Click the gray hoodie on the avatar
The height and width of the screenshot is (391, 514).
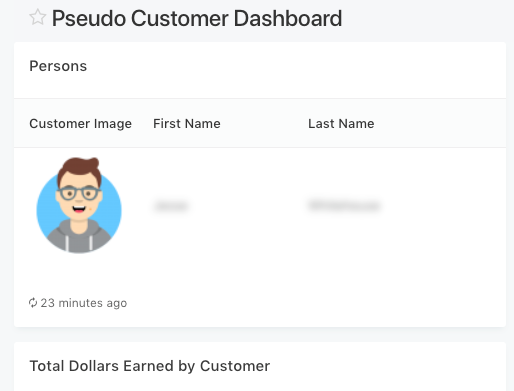[79, 237]
